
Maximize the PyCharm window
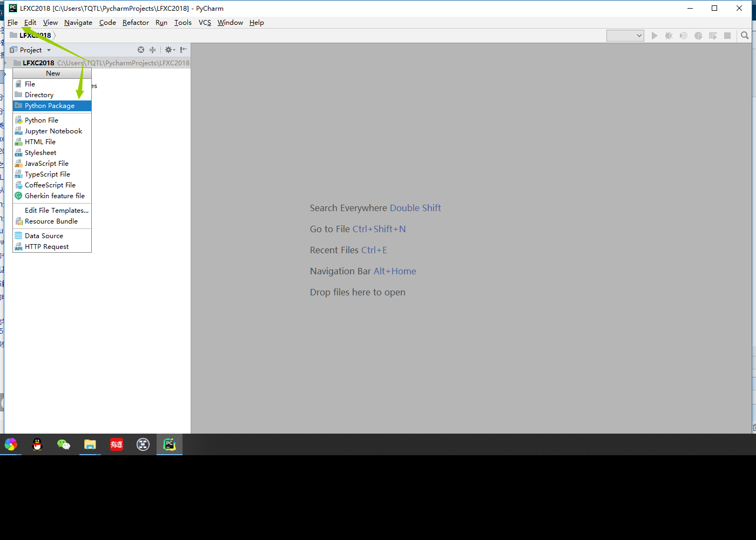(x=714, y=8)
